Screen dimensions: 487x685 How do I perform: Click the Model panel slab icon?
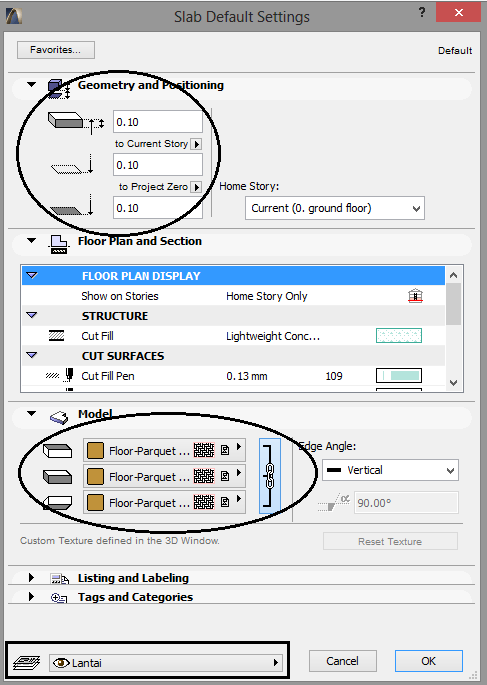[59, 418]
